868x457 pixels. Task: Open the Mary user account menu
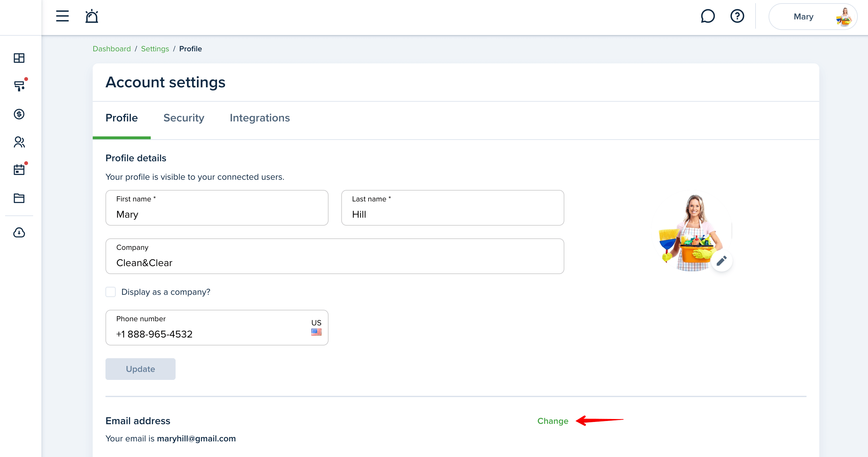813,17
